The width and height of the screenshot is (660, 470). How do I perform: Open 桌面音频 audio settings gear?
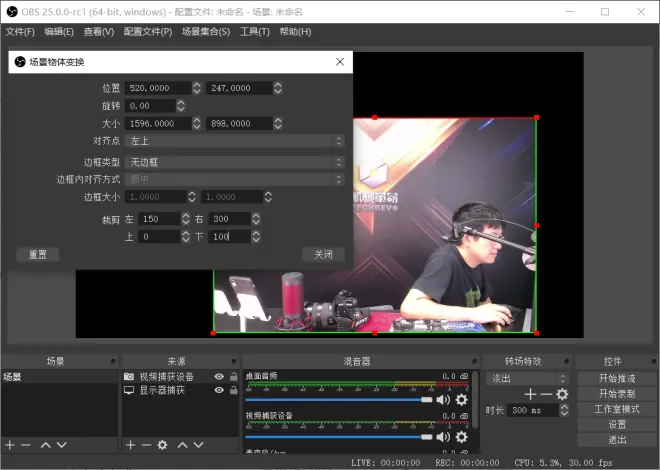pyautogui.click(x=462, y=400)
